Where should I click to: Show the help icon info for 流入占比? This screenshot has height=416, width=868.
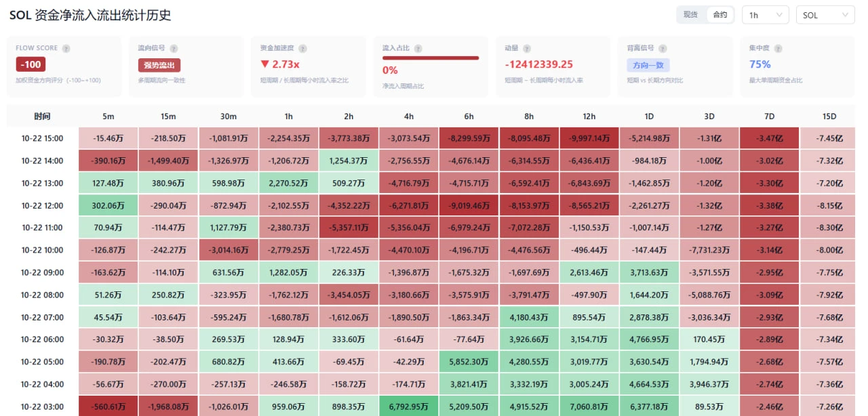(x=418, y=49)
